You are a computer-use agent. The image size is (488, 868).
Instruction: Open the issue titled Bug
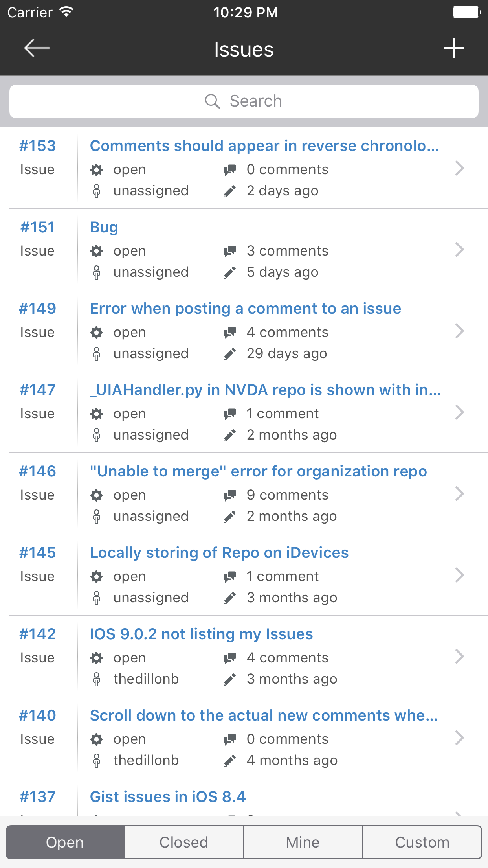click(x=104, y=227)
